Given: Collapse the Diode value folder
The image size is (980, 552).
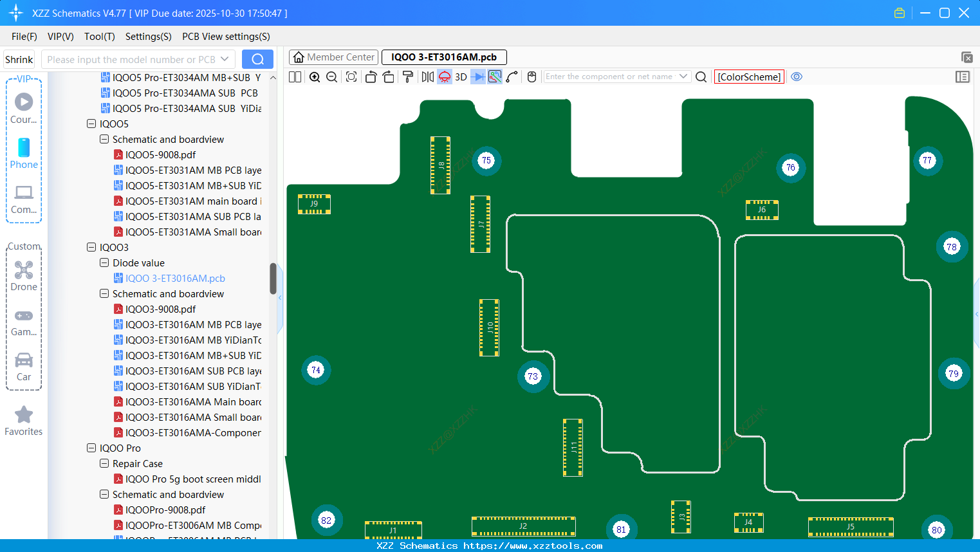Looking at the screenshot, I should point(104,262).
